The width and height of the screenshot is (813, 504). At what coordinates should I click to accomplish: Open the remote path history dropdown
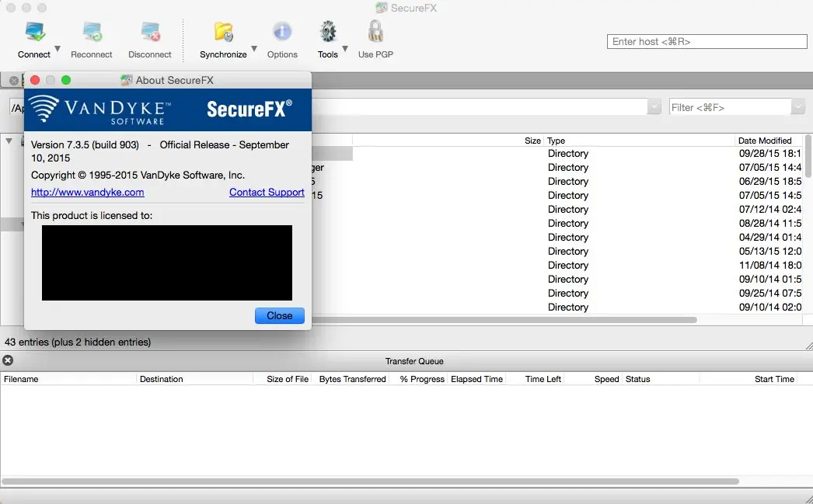pyautogui.click(x=654, y=107)
